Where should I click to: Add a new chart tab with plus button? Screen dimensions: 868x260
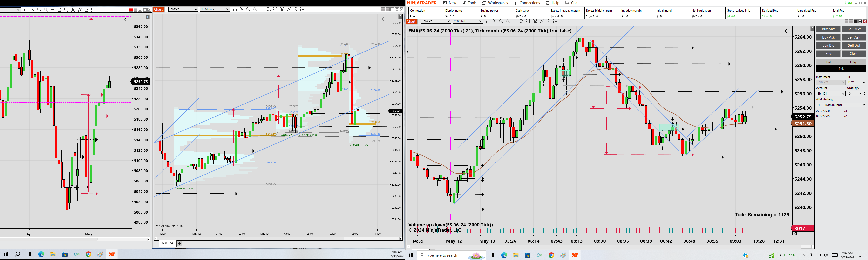[179, 243]
